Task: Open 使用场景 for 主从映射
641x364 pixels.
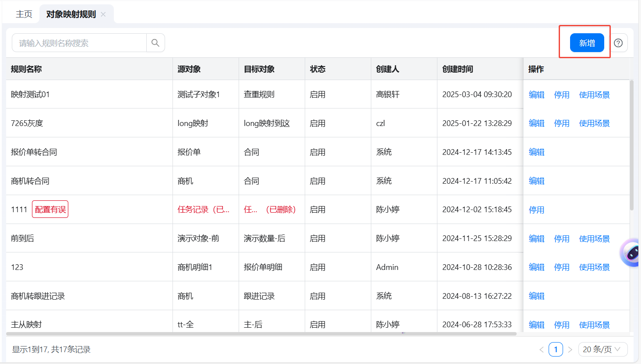Action: coord(594,325)
